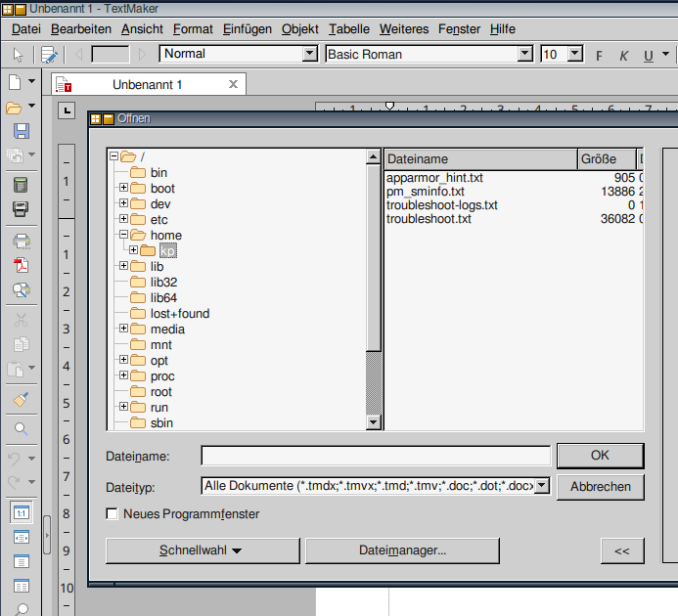Open the Basic Roman font dropdown
Screen dimensions: 678x616
(x=524, y=54)
